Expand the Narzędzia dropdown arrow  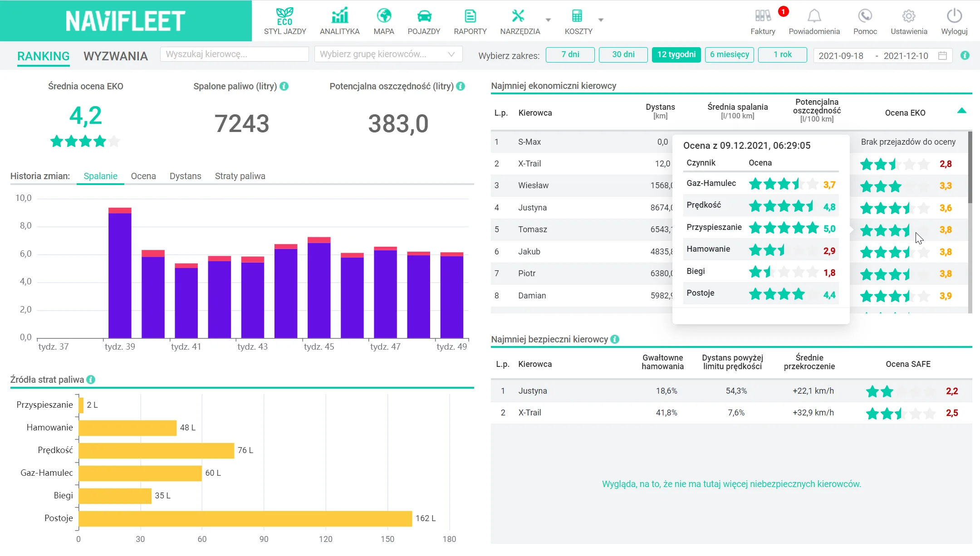click(548, 20)
